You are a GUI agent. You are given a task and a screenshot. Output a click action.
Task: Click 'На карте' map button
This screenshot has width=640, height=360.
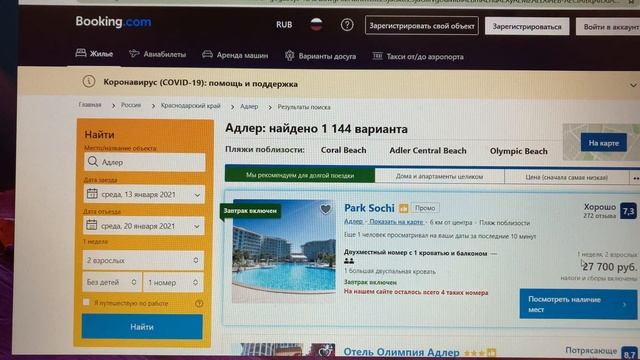tap(604, 143)
